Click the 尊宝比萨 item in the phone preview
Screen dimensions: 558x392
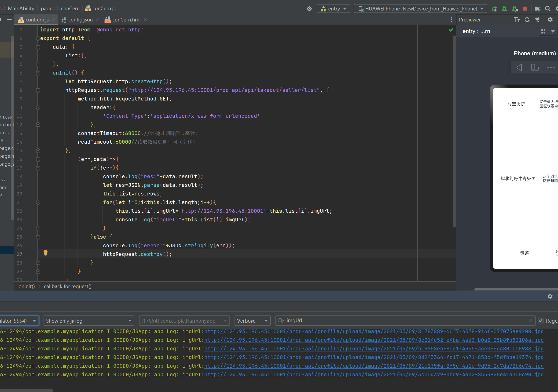[516, 104]
